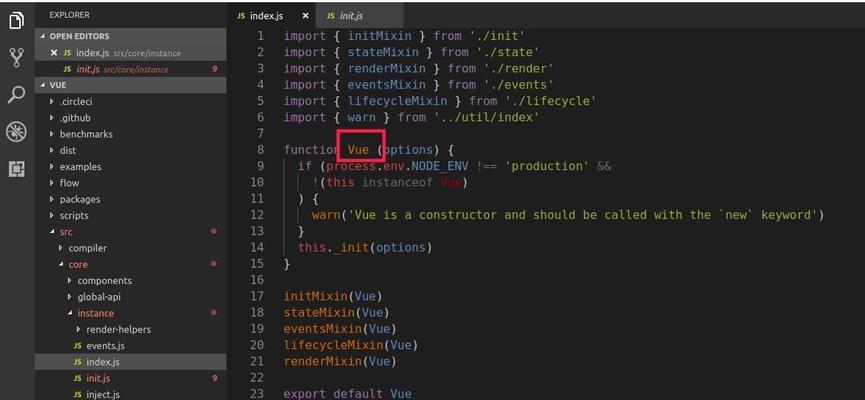The image size is (865, 400).
Task: Click stateMixin in line 2 import
Action: click(383, 52)
